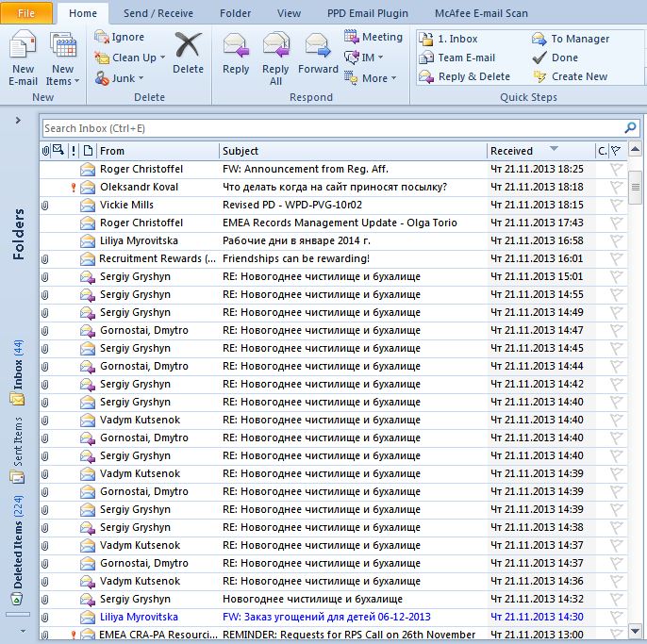Image resolution: width=647 pixels, height=644 pixels.
Task: Flag the Roger Christoffel FW: Announcement message
Action: click(616, 169)
